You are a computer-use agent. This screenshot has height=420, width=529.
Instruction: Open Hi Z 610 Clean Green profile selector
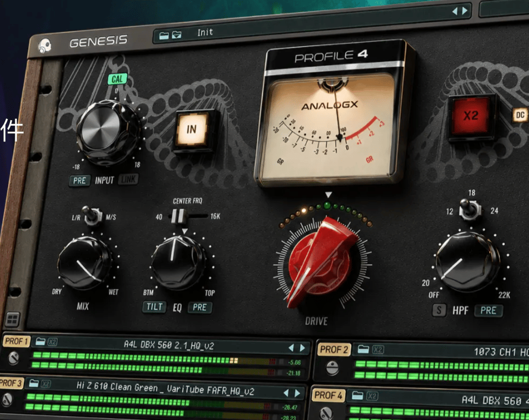[165, 388]
